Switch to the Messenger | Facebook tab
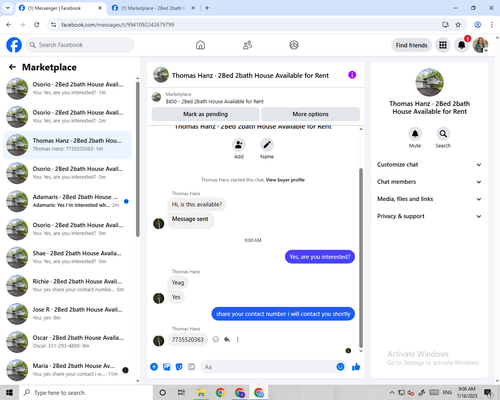Viewport: 500px width, 400px height. [61, 8]
